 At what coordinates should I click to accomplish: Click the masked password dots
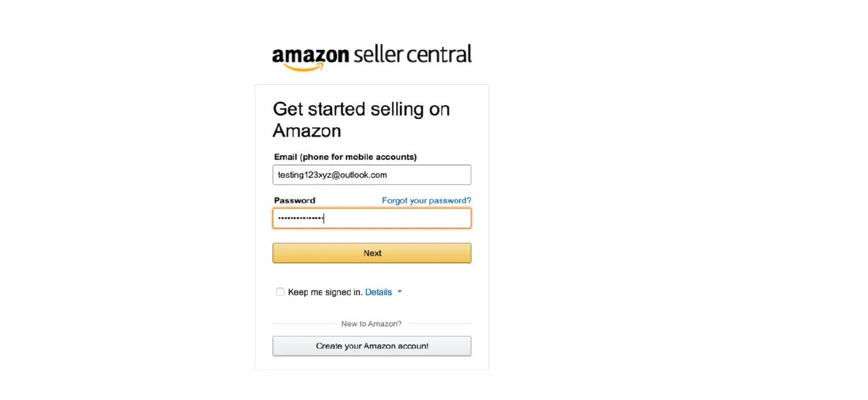point(299,218)
